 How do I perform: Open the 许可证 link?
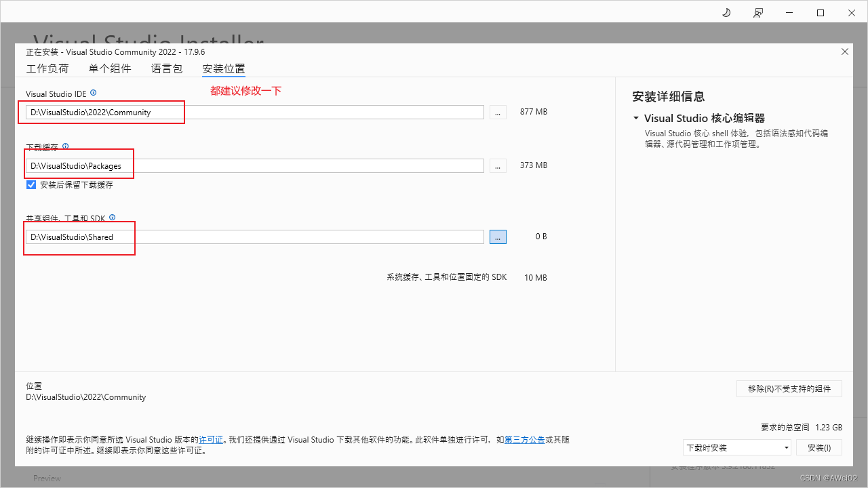click(x=211, y=440)
